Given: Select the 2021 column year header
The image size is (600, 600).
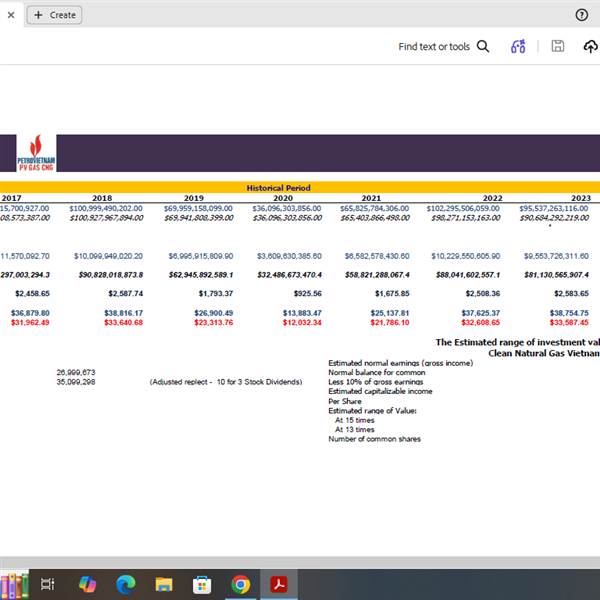Looking at the screenshot, I should pyautogui.click(x=371, y=198).
